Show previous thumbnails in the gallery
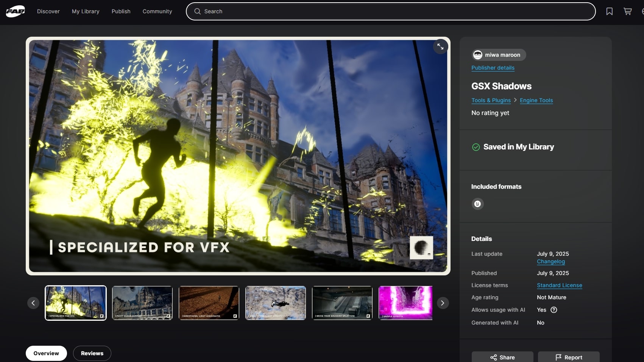This screenshot has height=362, width=644. click(33, 303)
